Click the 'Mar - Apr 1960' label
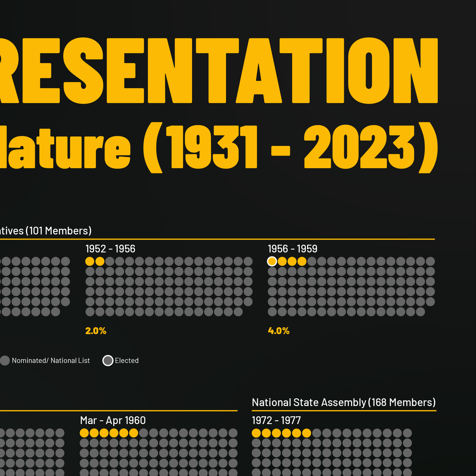Viewport: 476px width, 476px height. coord(113,420)
